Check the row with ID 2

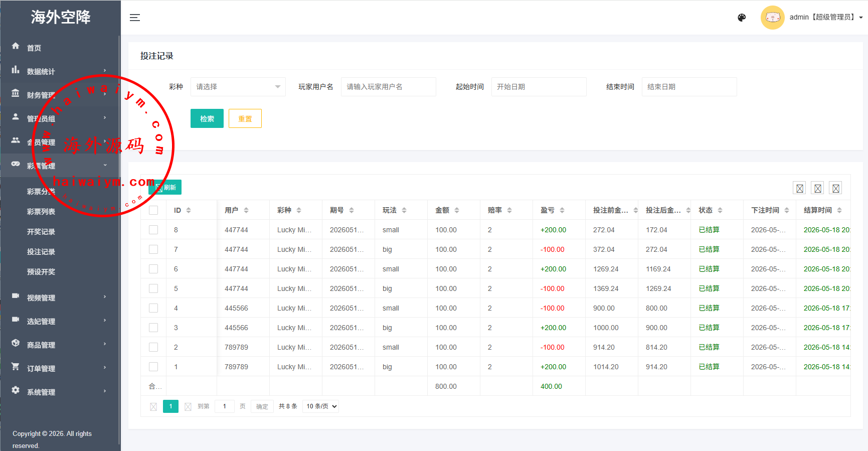coord(153,347)
